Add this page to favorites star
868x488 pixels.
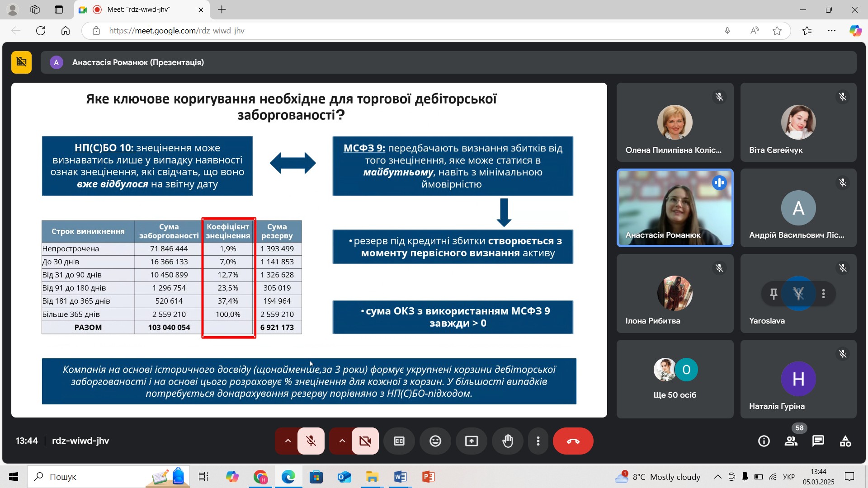[x=777, y=31]
